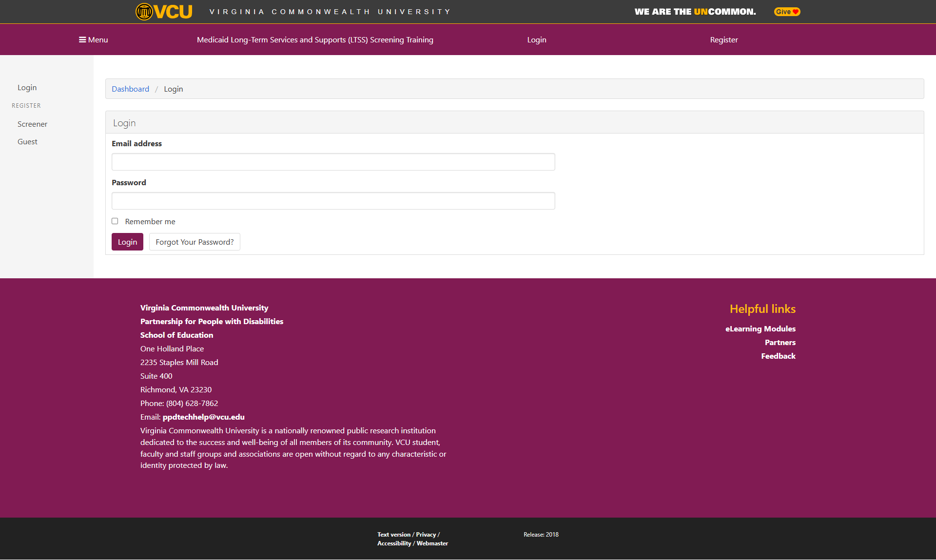Open the eLearning Modules link
936x560 pixels.
point(760,328)
